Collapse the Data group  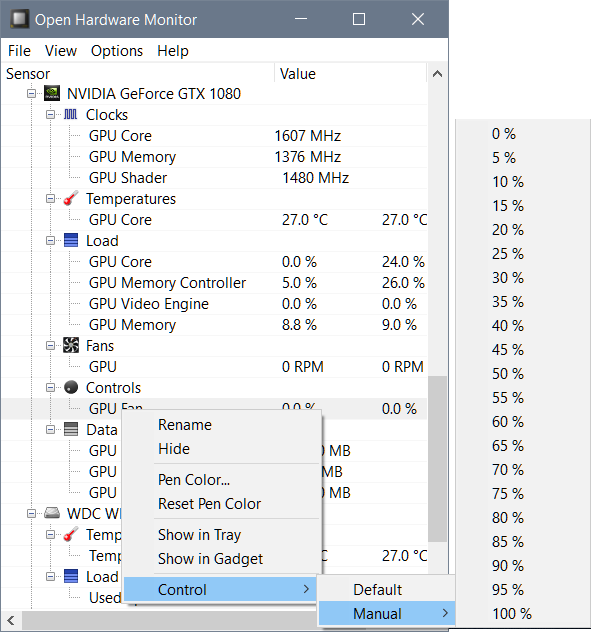tap(50, 429)
